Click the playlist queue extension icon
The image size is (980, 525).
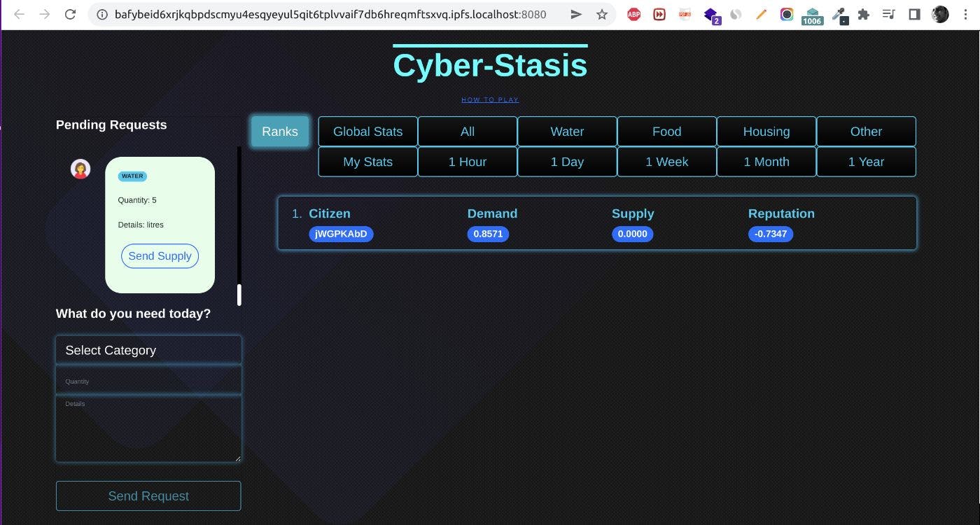point(889,14)
